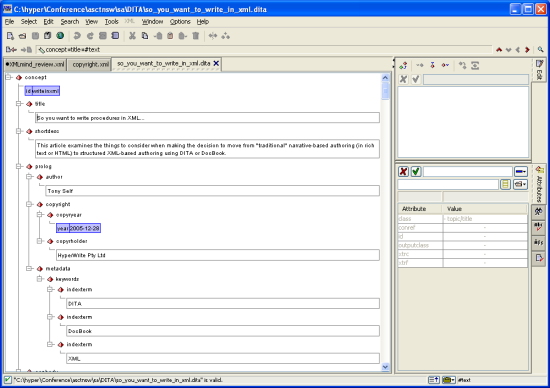The image size is (550, 388).
Task: Open the Tools menu
Action: [x=112, y=22]
